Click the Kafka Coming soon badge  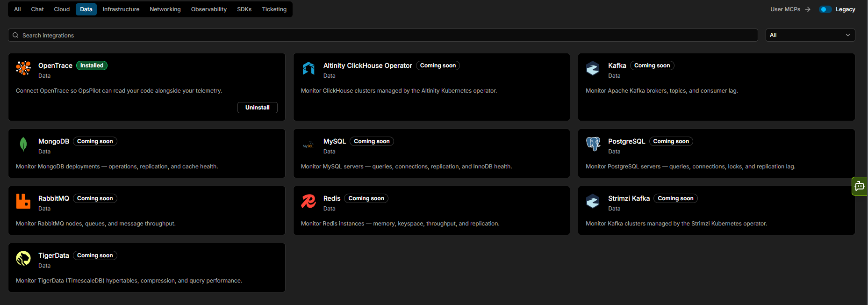point(652,65)
